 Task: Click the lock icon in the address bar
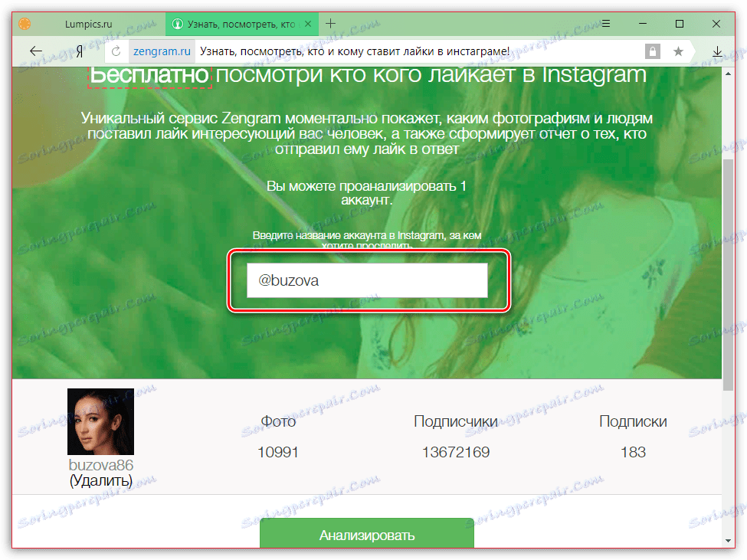[653, 51]
